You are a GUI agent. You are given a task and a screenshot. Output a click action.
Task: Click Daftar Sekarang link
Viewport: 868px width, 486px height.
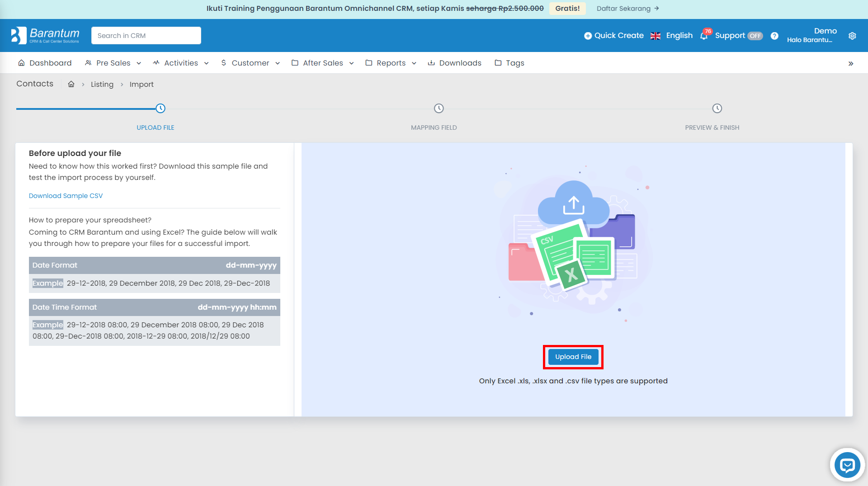[x=623, y=8]
